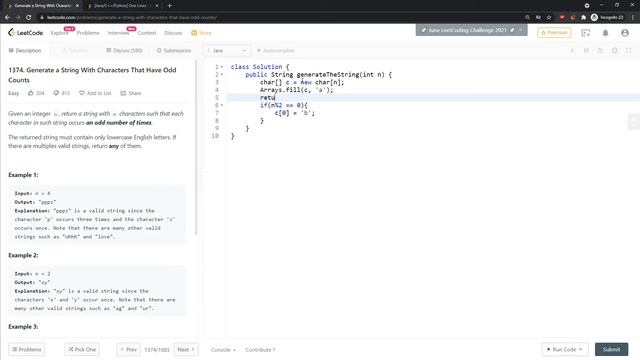Click on the 'retu' code line
The height and width of the screenshot is (360, 640).
click(x=433, y=98)
